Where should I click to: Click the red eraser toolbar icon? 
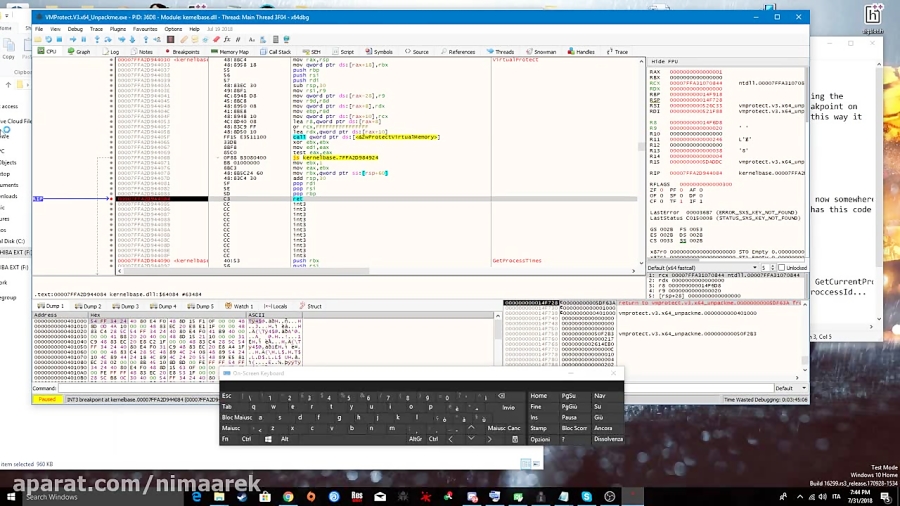coord(216,40)
